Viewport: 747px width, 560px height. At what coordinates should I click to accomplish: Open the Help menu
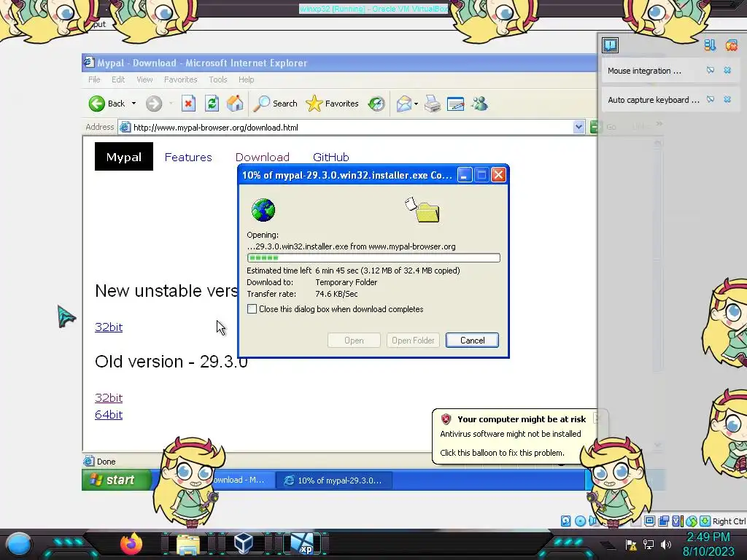click(x=247, y=79)
